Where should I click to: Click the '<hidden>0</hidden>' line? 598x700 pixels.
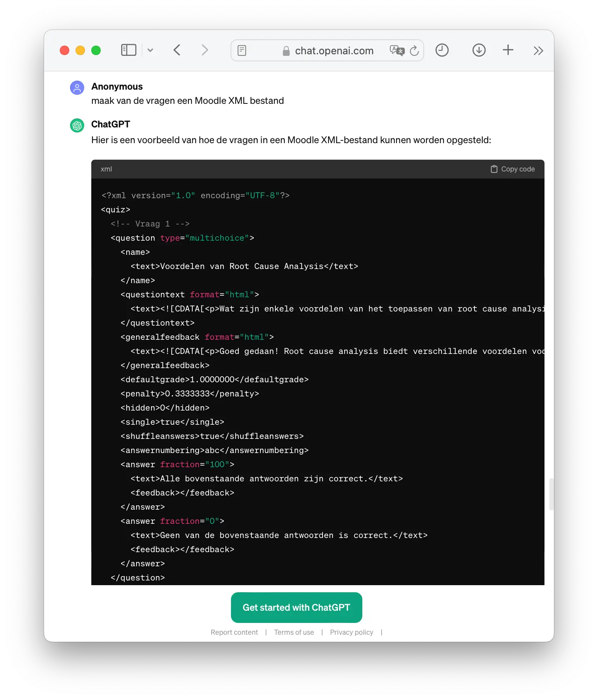coord(165,408)
